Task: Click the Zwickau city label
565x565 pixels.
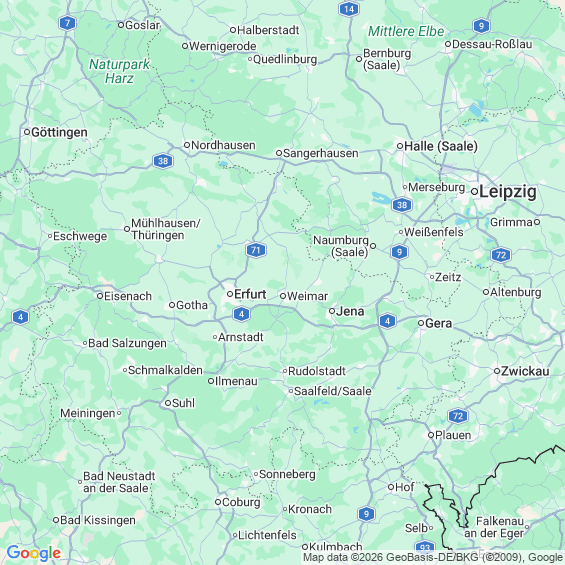Action: (525, 371)
